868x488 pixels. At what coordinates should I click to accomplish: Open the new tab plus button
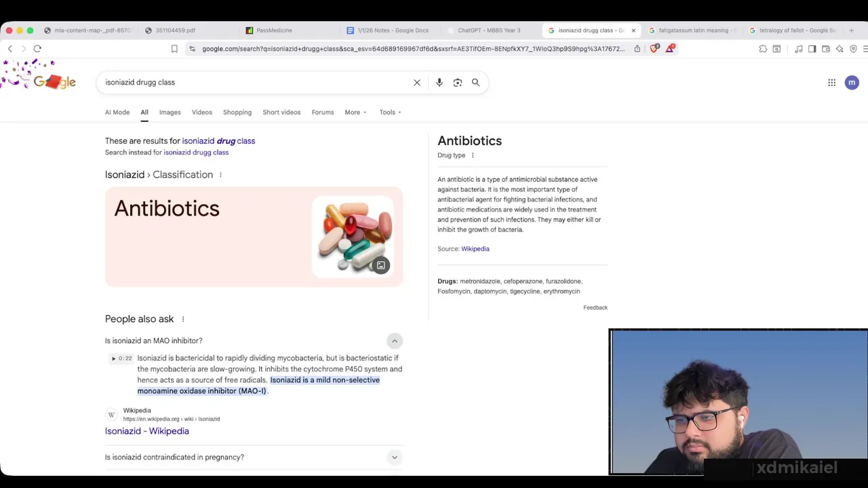851,30
